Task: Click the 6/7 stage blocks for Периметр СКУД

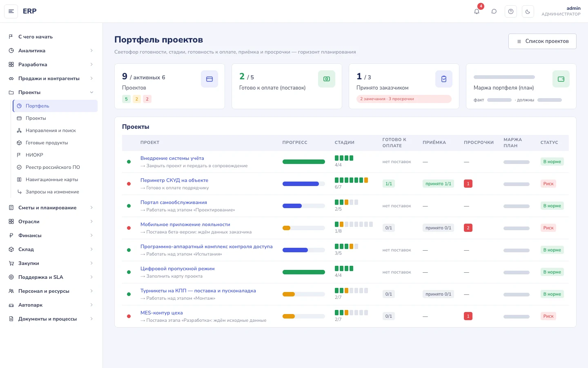Action: point(351,180)
